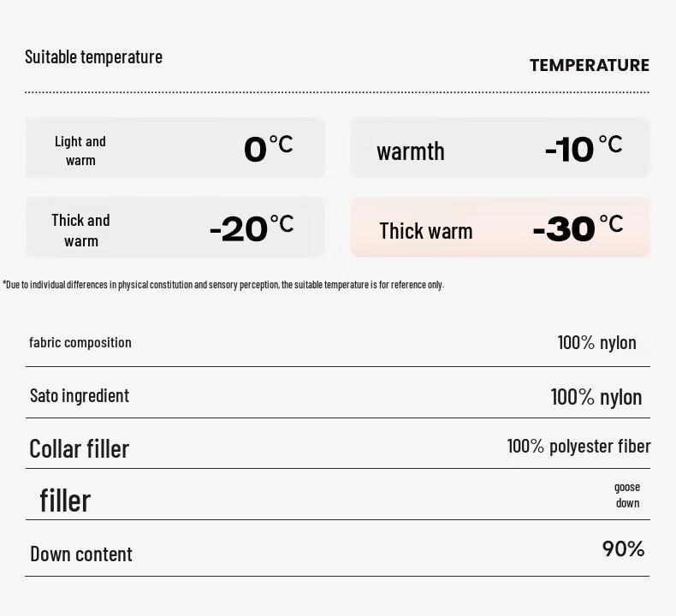Click the Collar filler label
The width and height of the screenshot is (676, 616).
(79, 448)
